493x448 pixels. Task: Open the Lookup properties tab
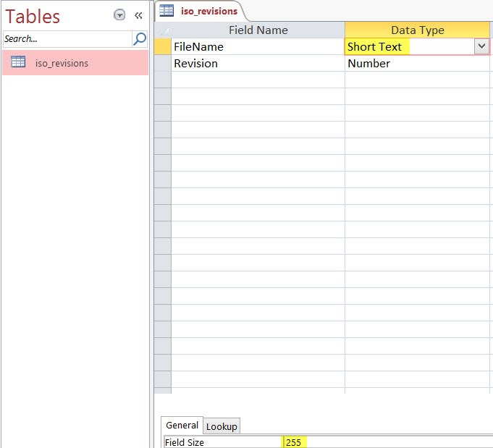point(222,426)
